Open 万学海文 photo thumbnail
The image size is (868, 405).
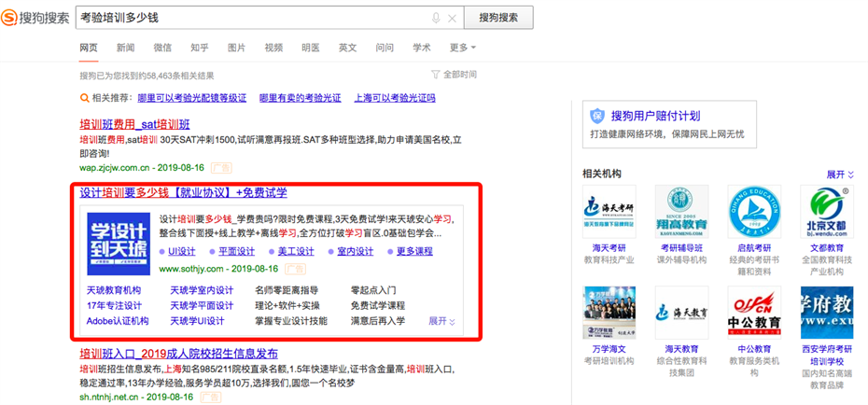(x=609, y=313)
